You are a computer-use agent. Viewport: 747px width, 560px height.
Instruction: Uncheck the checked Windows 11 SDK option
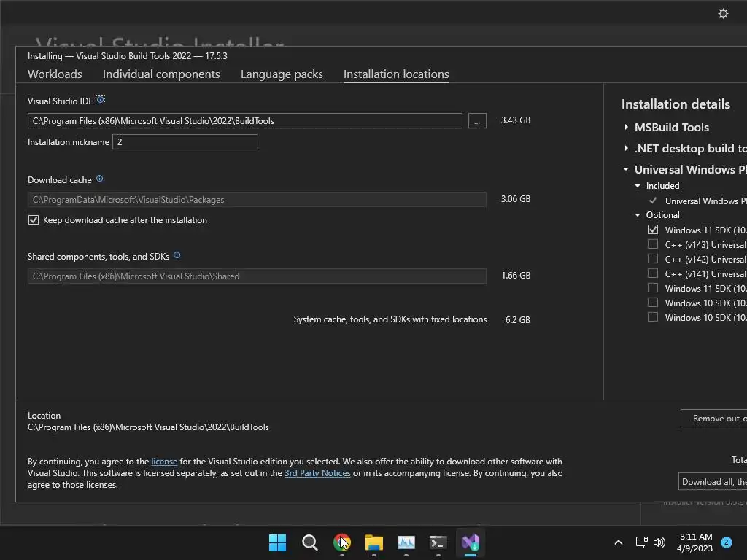(653, 230)
